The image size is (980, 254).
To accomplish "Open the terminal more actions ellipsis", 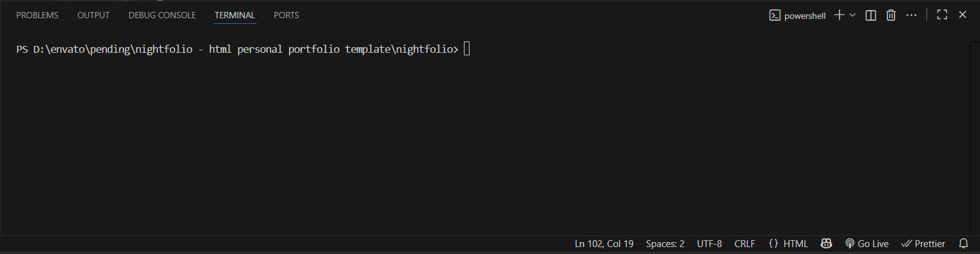I will 911,15.
